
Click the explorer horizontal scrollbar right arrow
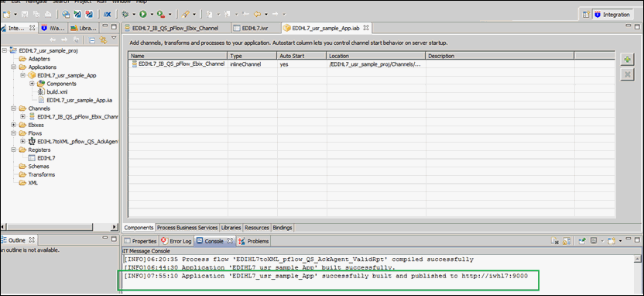115,227
